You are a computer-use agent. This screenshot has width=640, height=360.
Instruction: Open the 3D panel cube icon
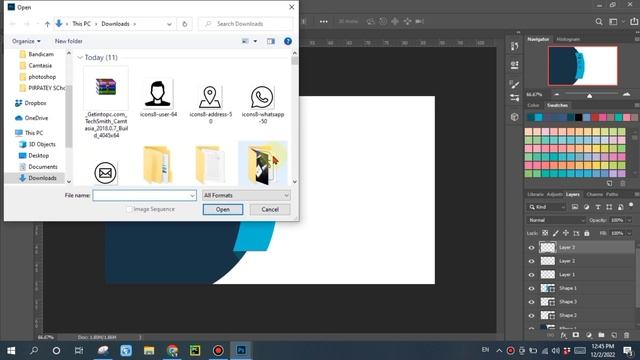[x=515, y=117]
